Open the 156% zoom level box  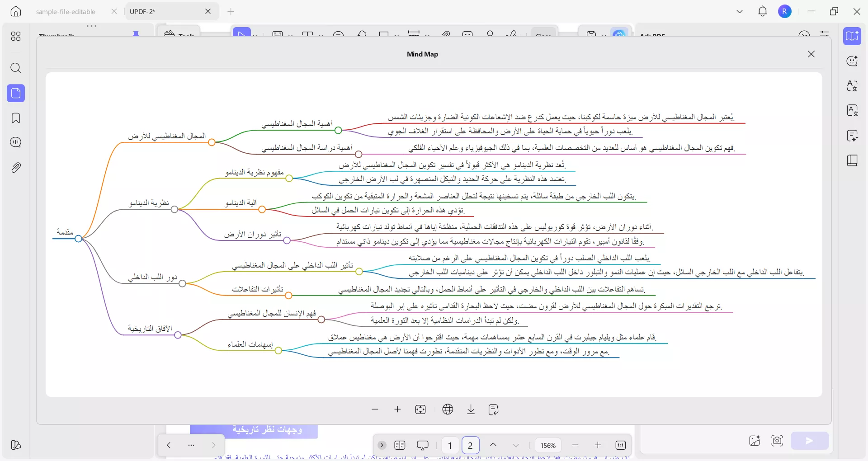[x=548, y=446]
